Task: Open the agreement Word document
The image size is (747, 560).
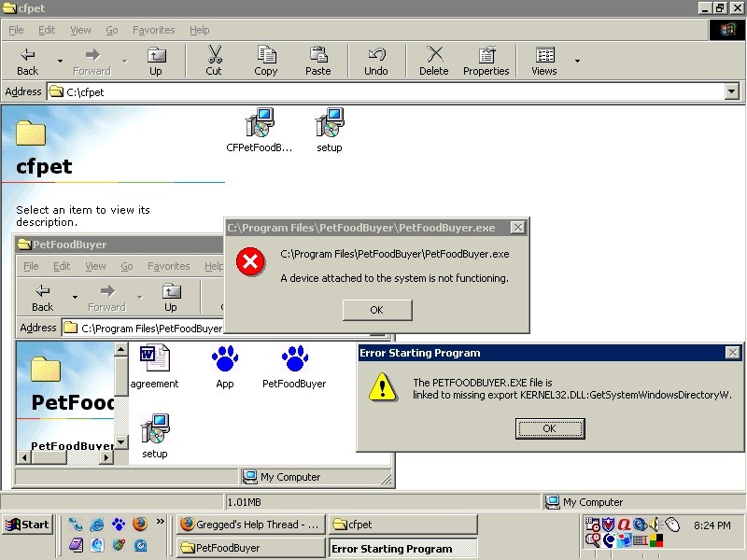Action: point(154,359)
